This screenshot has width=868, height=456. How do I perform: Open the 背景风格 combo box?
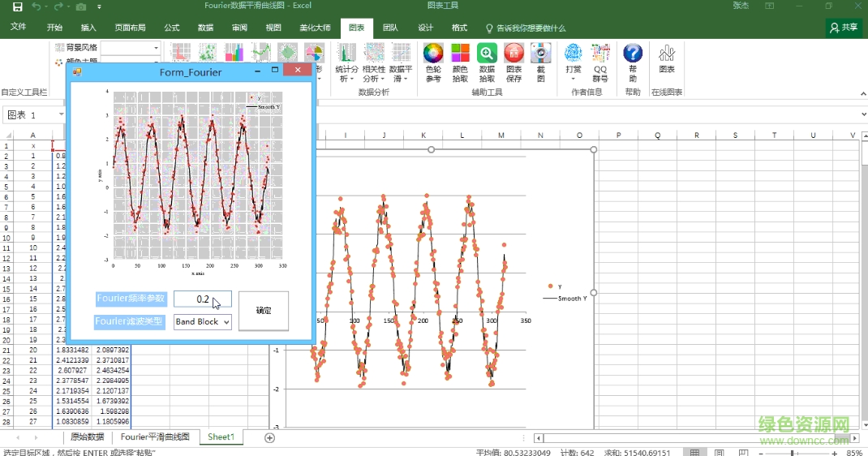pyautogui.click(x=131, y=48)
